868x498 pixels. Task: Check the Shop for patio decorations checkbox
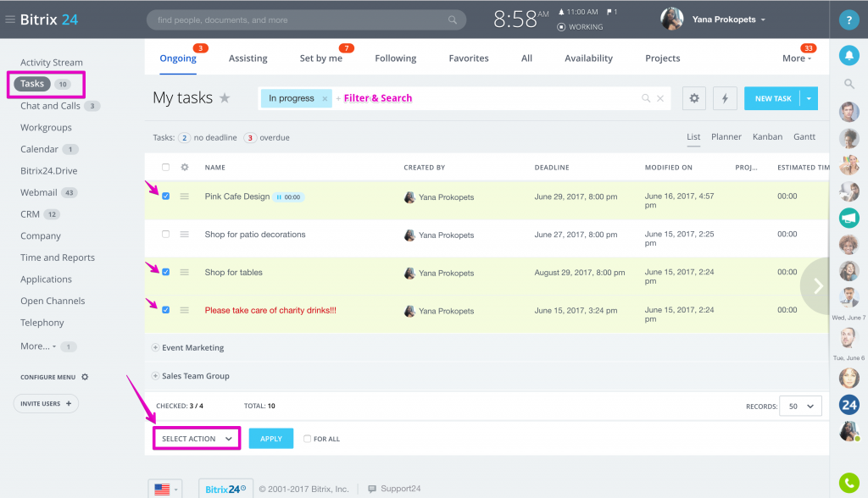[x=165, y=234]
